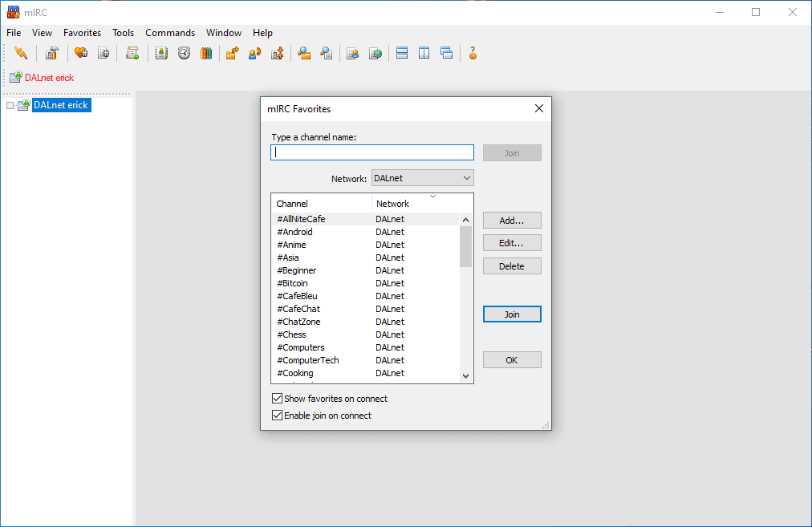Click the channel name input field
This screenshot has width=812, height=527.
pos(372,152)
